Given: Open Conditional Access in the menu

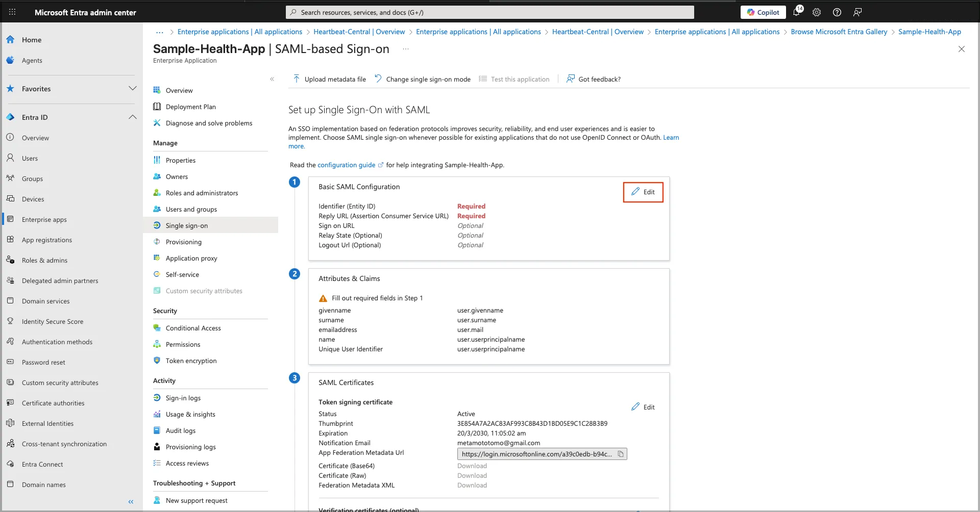Looking at the screenshot, I should point(193,328).
